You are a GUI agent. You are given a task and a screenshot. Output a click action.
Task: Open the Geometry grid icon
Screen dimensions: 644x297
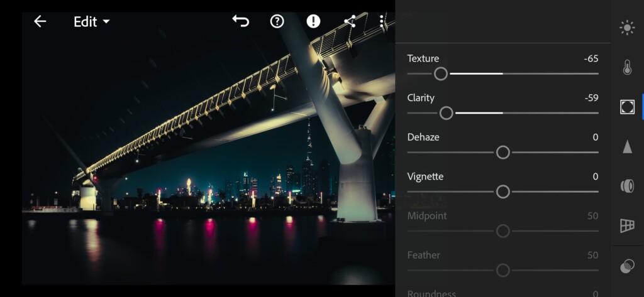pyautogui.click(x=627, y=225)
